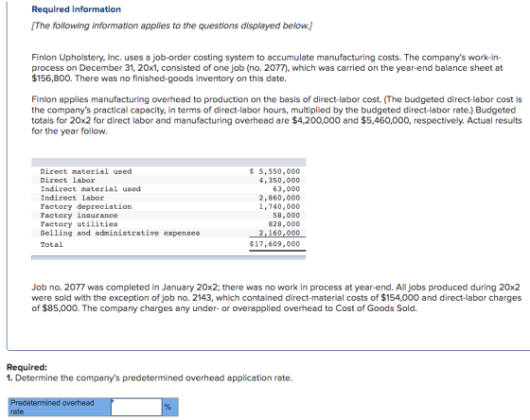Screen dimensions: 530x420
Task: Click the italic note about following information
Action: tap(171, 26)
